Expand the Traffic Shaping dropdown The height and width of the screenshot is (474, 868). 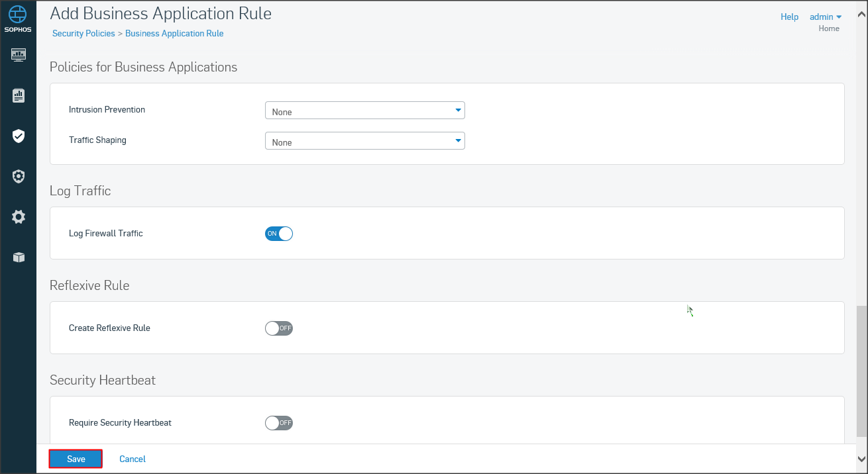tap(364, 141)
